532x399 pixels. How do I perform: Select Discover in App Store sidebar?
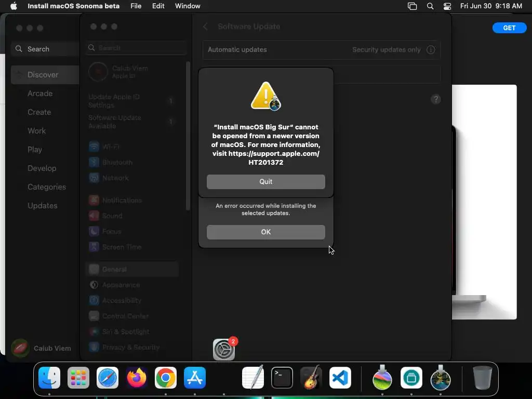45,75
